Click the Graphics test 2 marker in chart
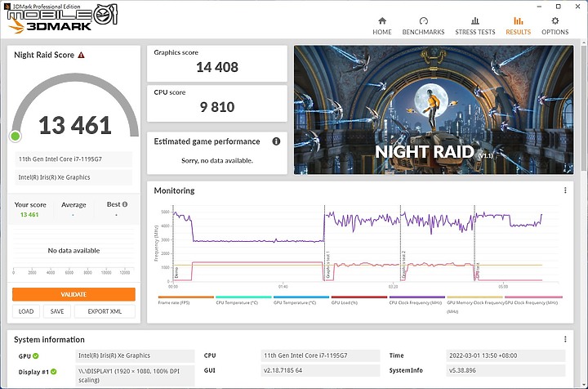 tap(403, 265)
